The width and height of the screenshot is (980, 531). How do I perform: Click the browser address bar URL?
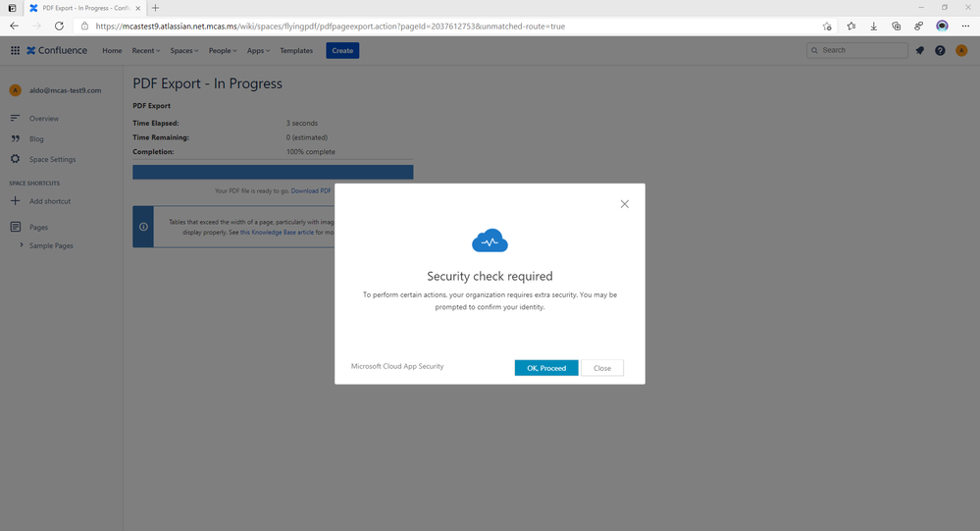(x=330, y=27)
